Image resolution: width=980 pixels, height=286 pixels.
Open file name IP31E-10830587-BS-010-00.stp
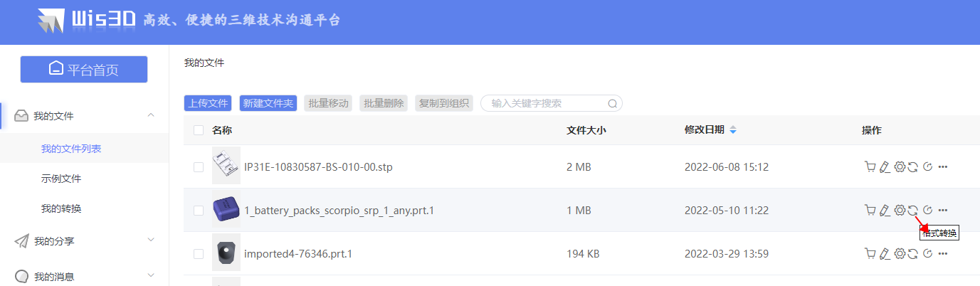[x=318, y=167]
